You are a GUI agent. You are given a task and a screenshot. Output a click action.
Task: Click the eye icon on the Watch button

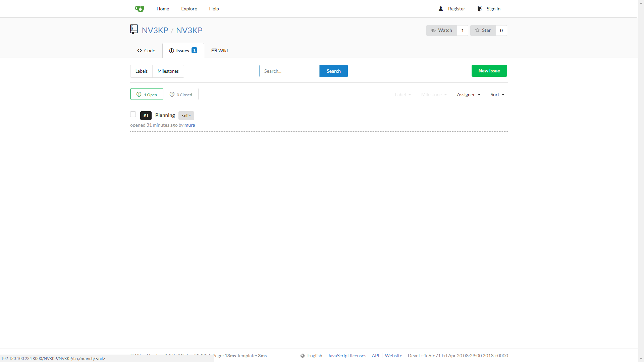pyautogui.click(x=433, y=30)
